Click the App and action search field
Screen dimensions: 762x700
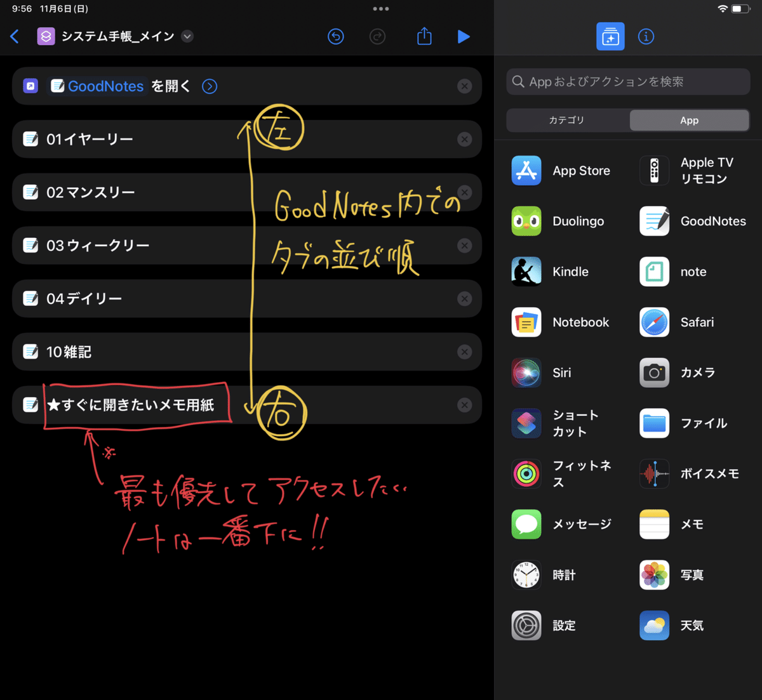click(628, 82)
